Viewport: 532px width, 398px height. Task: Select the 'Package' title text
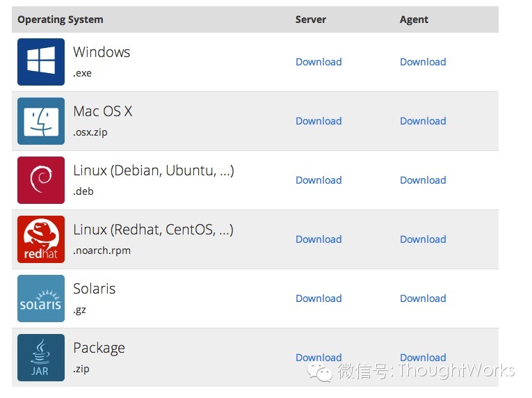tap(99, 348)
